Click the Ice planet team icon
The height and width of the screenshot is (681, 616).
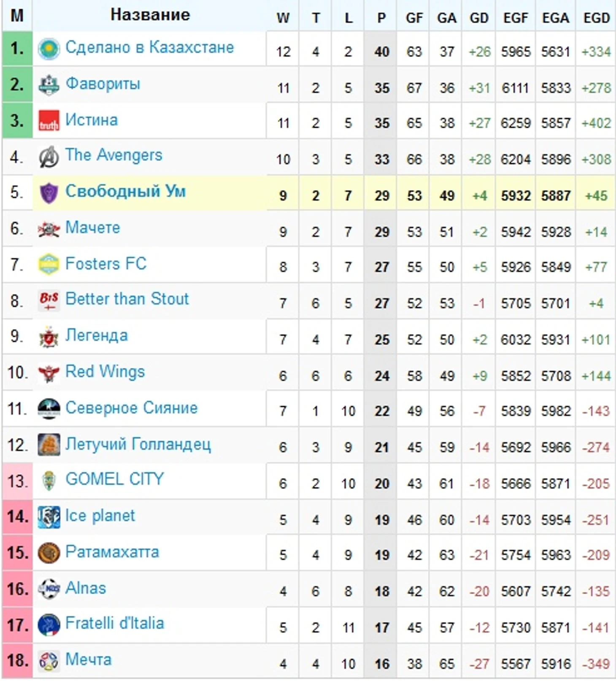[49, 517]
